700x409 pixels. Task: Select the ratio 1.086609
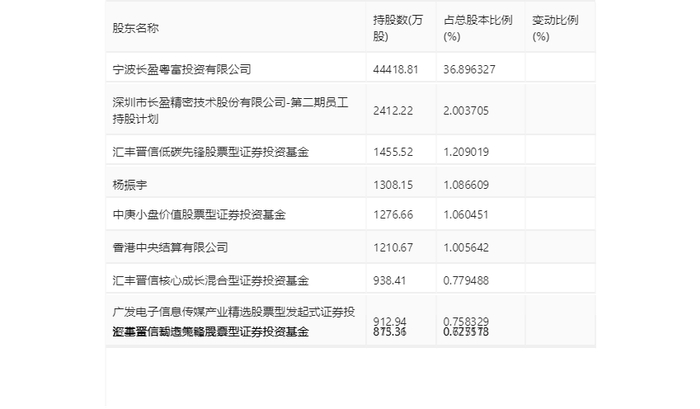tap(466, 185)
